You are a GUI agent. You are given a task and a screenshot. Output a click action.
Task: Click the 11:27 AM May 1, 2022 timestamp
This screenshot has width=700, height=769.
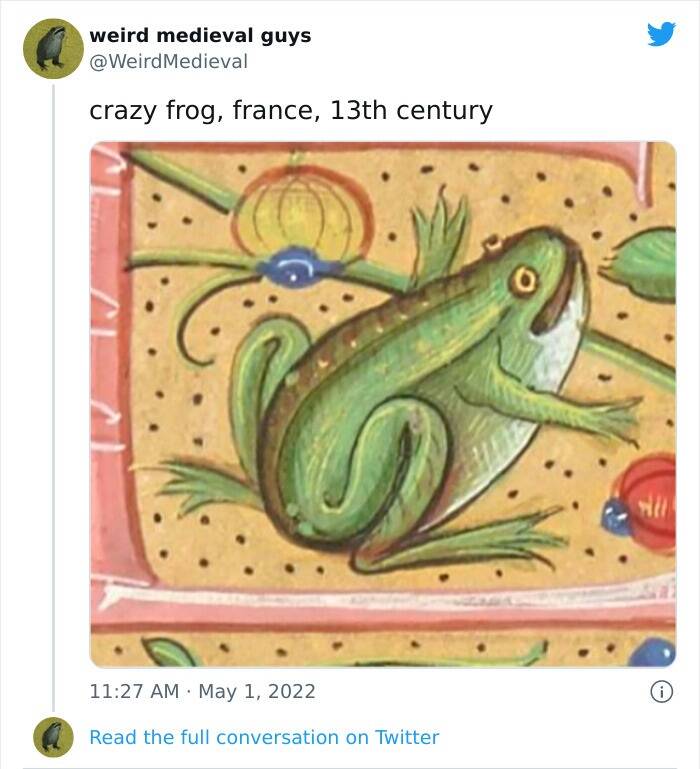click(x=202, y=692)
